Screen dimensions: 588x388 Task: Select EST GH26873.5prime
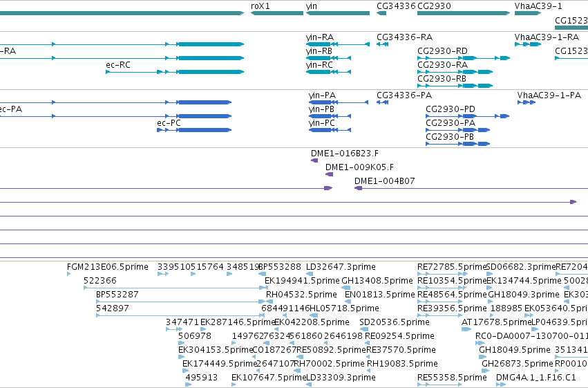486,371
